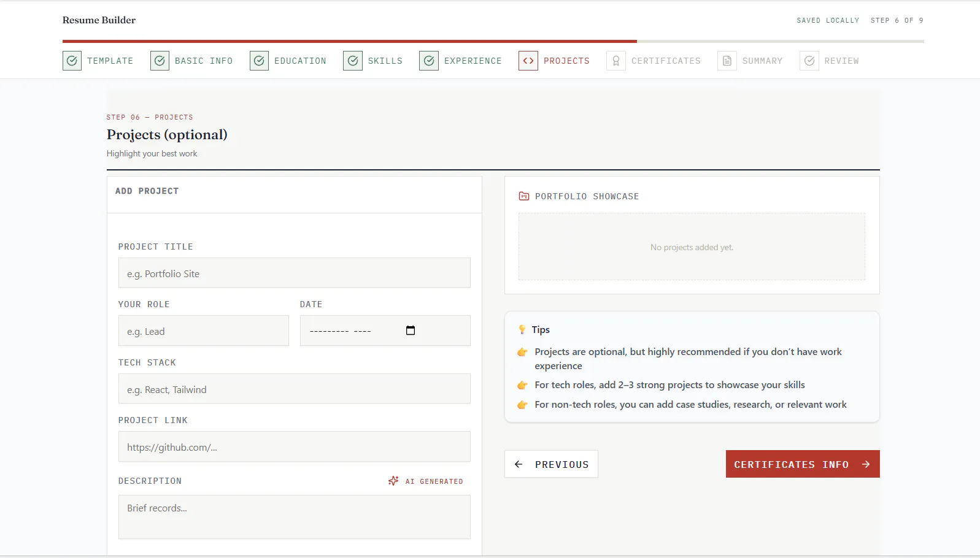
Task: Jump to the Review step tab
Action: 830,61
